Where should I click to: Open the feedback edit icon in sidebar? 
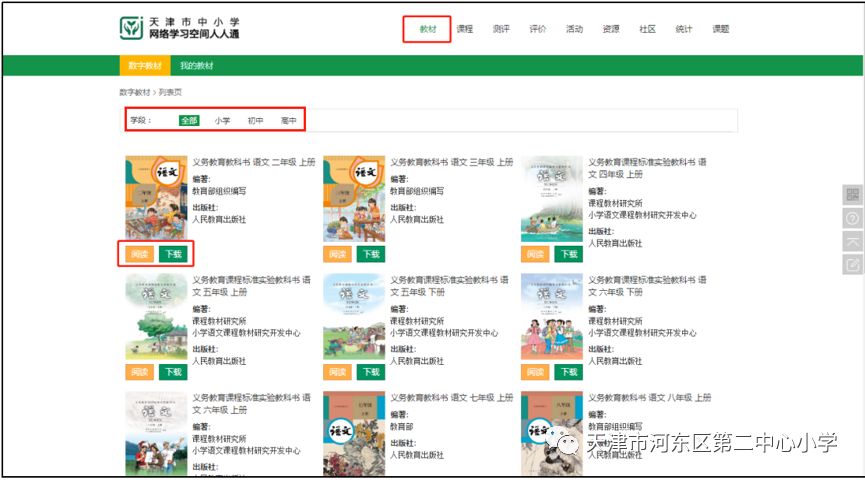(x=852, y=265)
